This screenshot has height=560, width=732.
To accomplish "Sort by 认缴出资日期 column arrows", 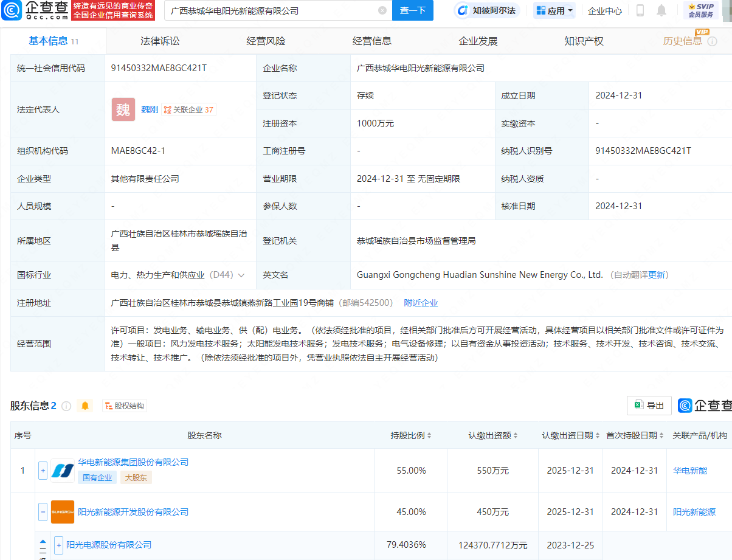I will point(598,435).
